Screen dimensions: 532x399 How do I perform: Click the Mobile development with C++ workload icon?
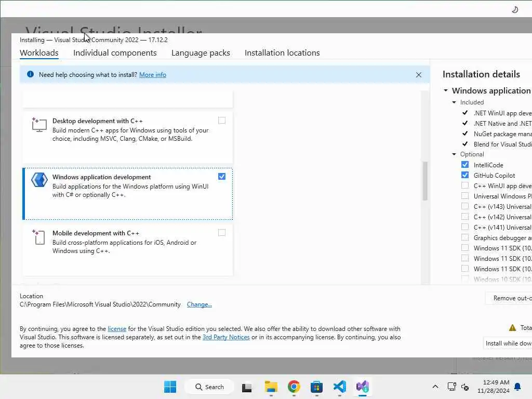(38, 237)
